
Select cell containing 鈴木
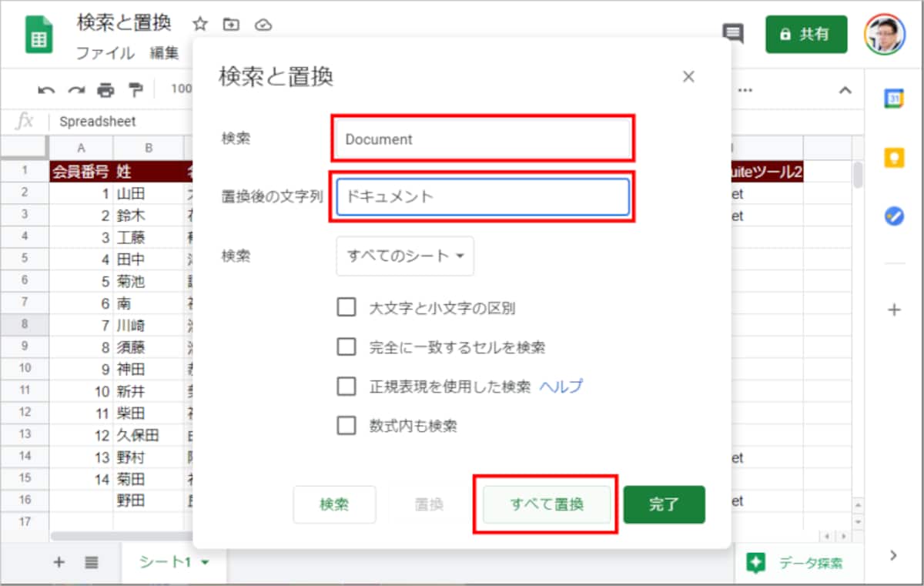tap(149, 216)
